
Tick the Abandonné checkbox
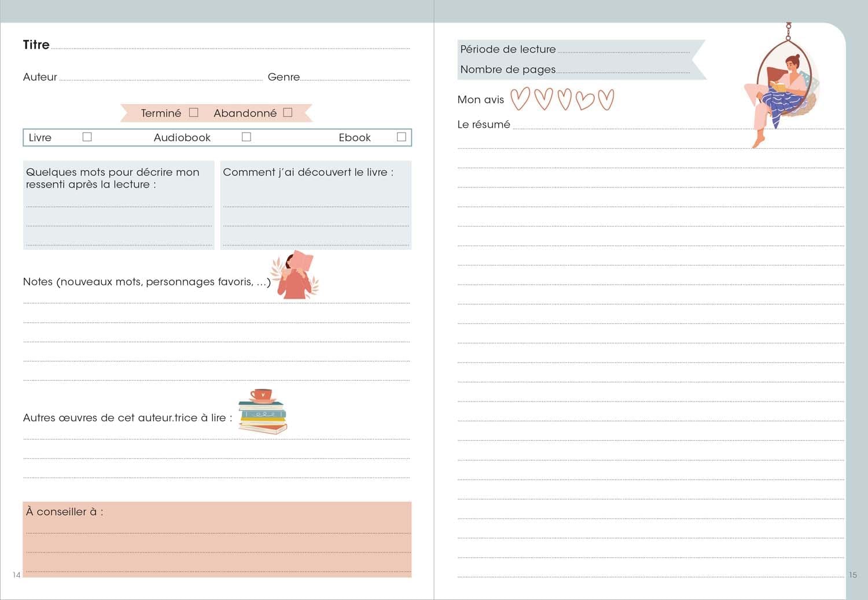point(288,112)
